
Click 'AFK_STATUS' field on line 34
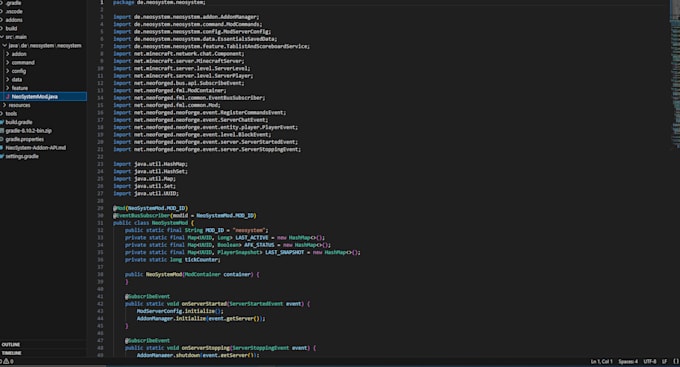click(x=259, y=245)
